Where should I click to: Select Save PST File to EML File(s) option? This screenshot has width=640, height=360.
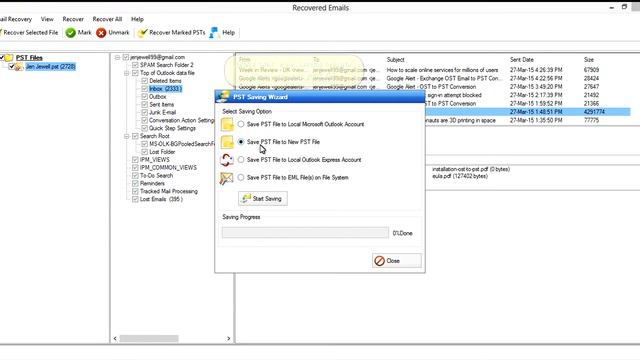[241, 178]
